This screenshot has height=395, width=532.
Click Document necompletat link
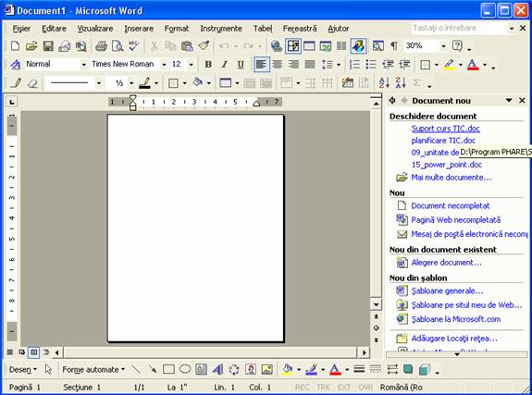tap(451, 205)
